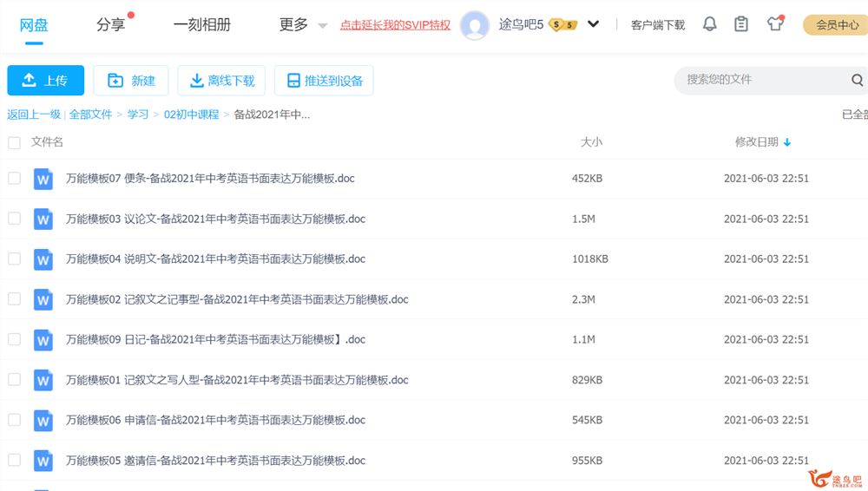Check the box for 万能模板03 议论文
868x491 pixels.
click(x=15, y=219)
